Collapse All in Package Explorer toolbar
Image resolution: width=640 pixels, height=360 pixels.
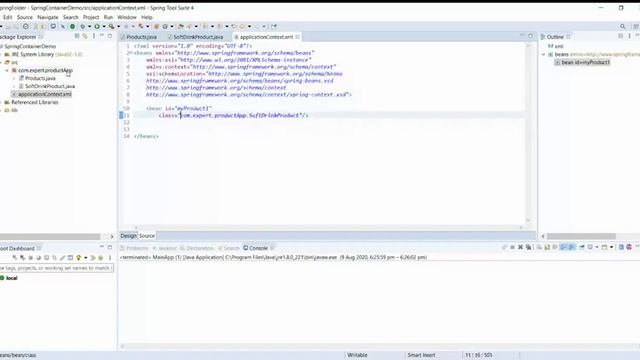point(77,36)
